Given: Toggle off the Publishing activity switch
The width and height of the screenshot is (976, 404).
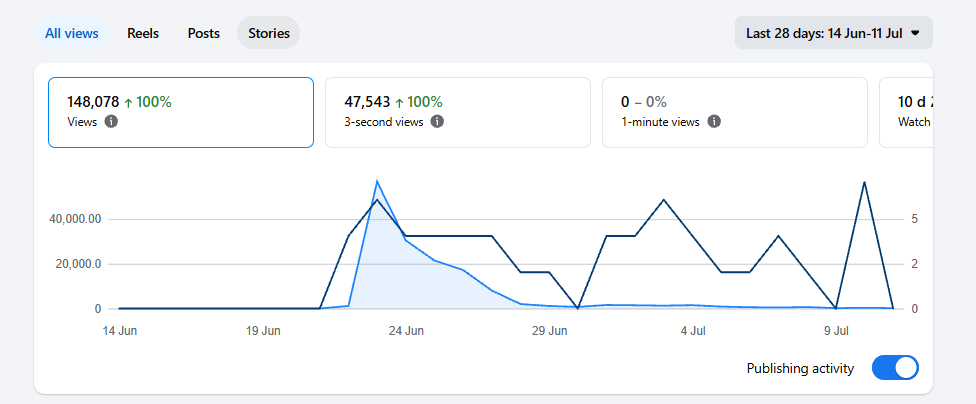Looking at the screenshot, I should click(895, 368).
